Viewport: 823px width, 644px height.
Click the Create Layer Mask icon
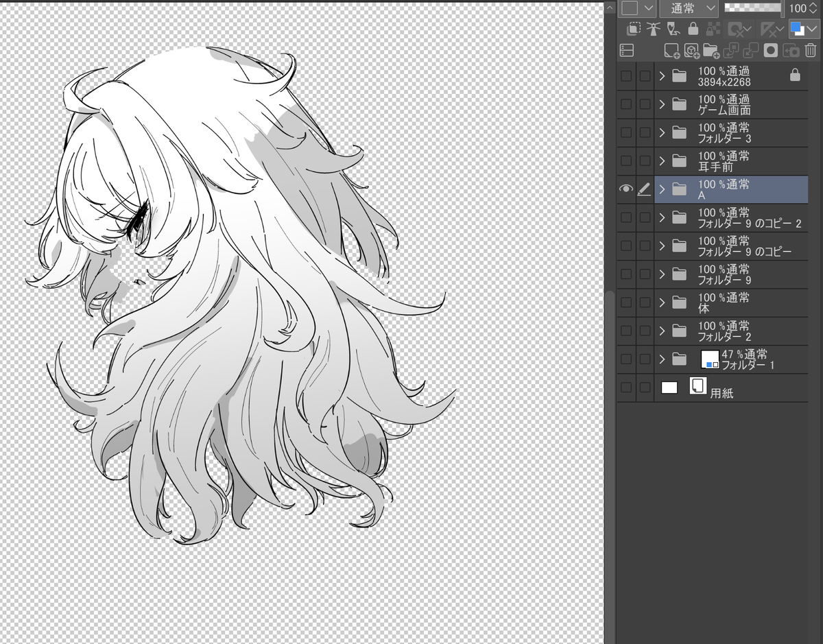771,50
